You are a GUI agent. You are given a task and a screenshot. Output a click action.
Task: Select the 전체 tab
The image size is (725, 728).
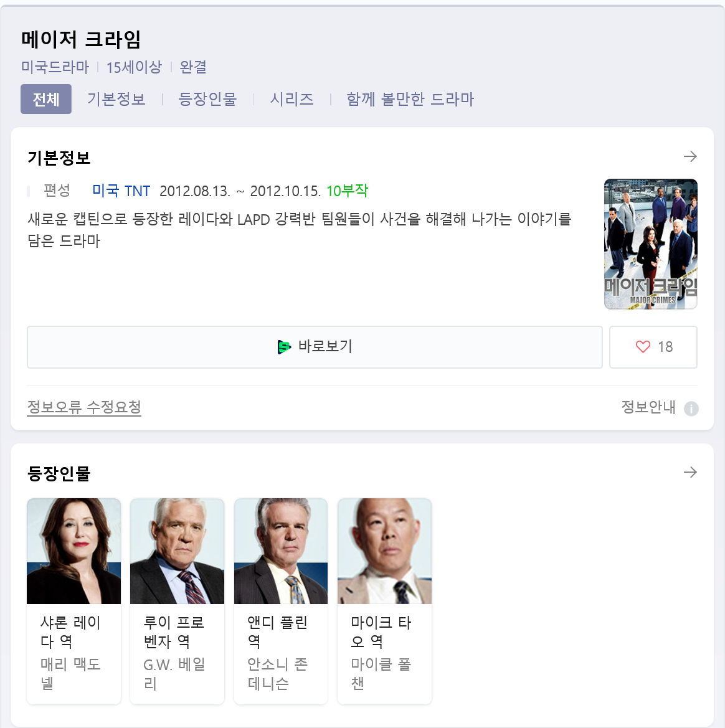[46, 99]
